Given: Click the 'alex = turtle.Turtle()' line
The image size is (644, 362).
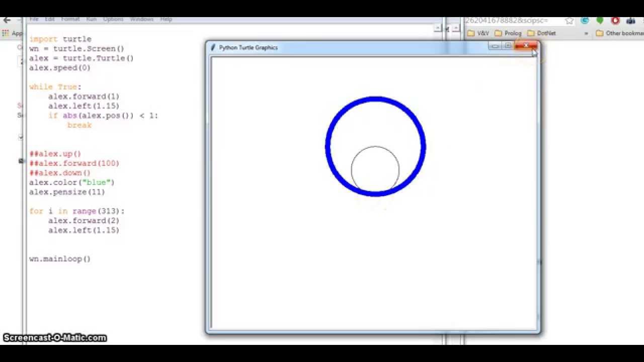Looking at the screenshot, I should tap(82, 58).
